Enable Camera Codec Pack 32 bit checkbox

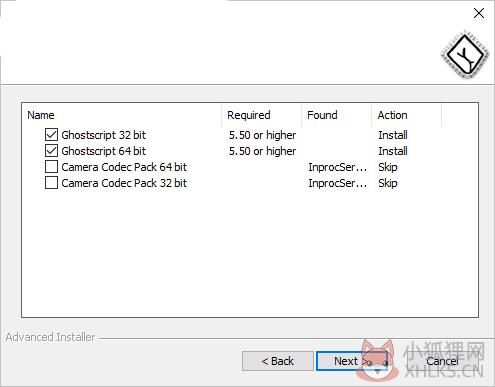click(51, 183)
